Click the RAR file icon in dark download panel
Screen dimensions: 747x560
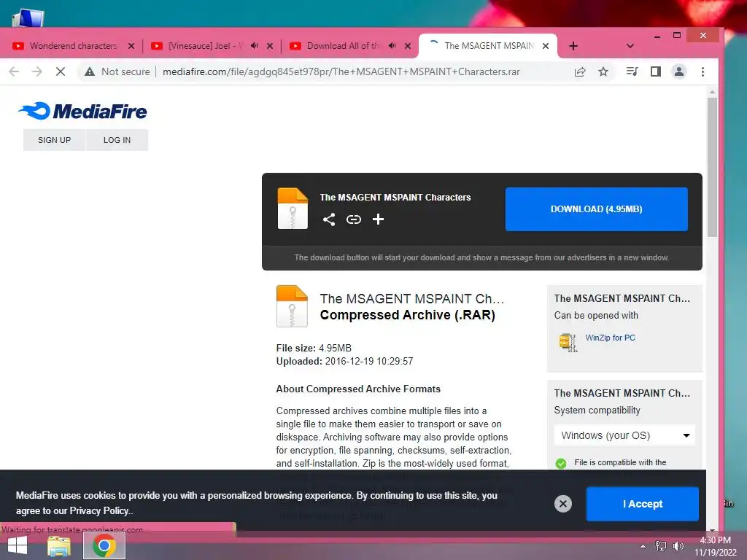click(293, 209)
